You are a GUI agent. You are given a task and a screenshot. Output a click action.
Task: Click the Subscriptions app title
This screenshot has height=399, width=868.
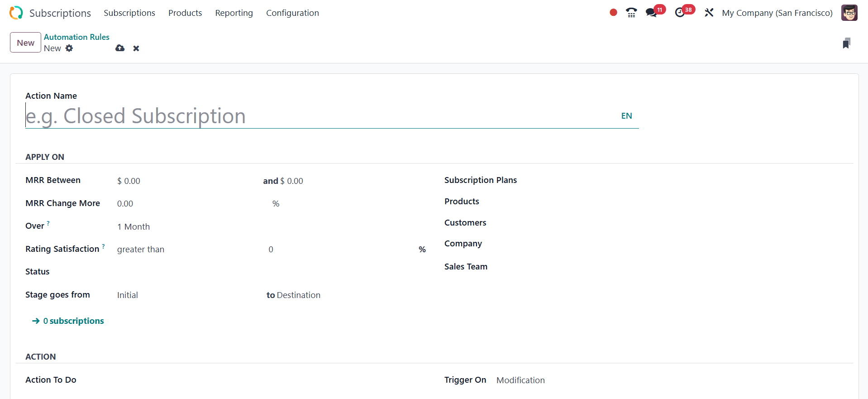[x=60, y=13]
